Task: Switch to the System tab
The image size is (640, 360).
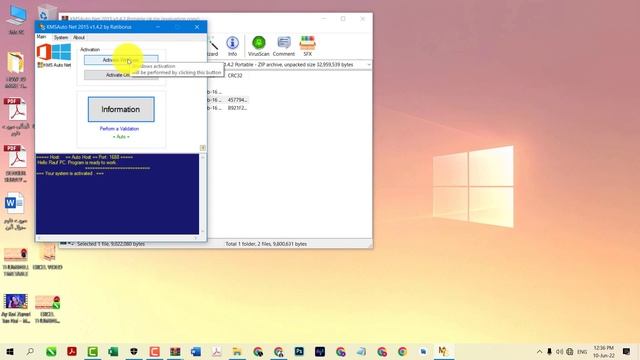Action: tap(61, 38)
